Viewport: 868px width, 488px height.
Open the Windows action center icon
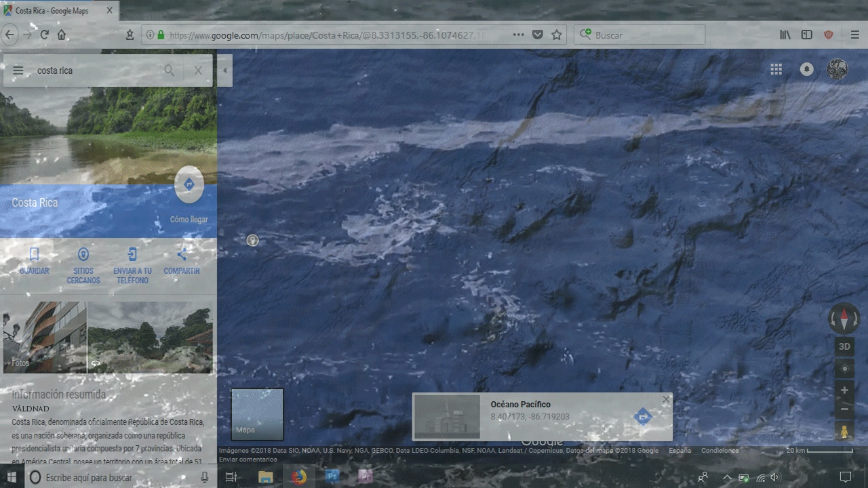[846, 477]
